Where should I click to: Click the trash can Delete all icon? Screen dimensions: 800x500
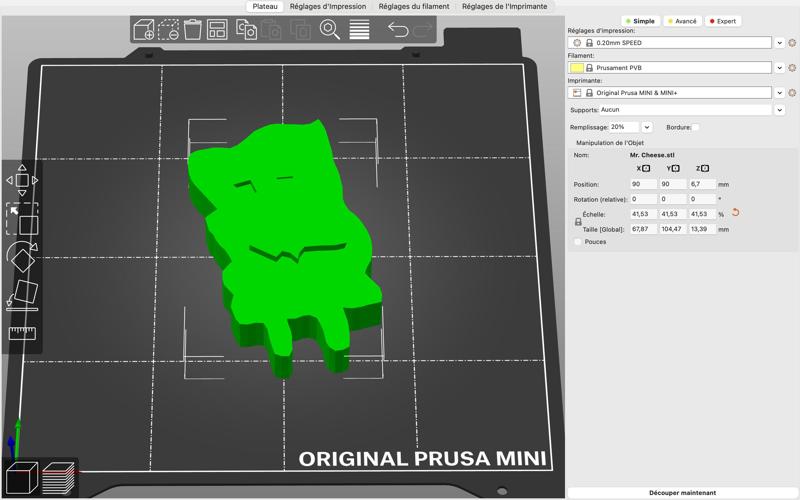192,30
